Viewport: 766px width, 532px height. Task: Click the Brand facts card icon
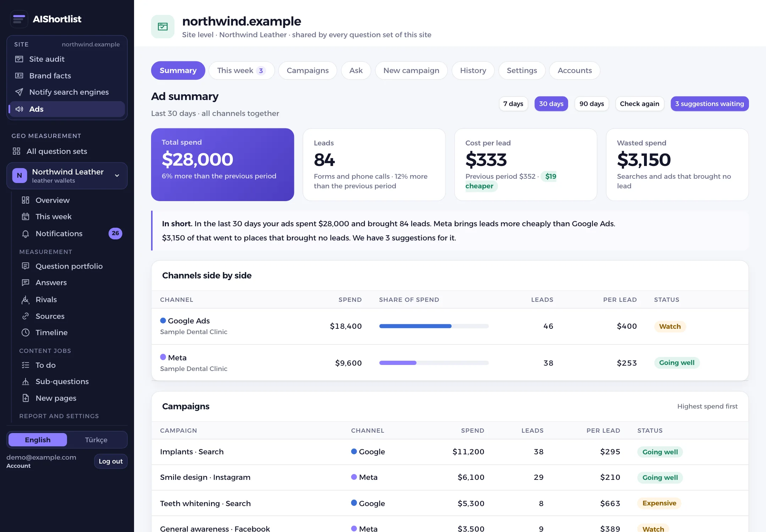(19, 76)
